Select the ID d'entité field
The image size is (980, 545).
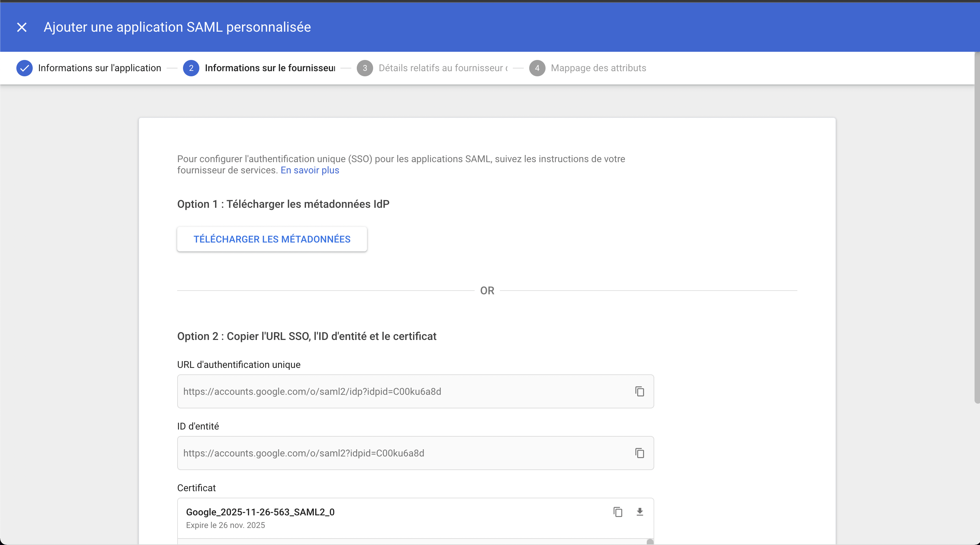(380, 453)
